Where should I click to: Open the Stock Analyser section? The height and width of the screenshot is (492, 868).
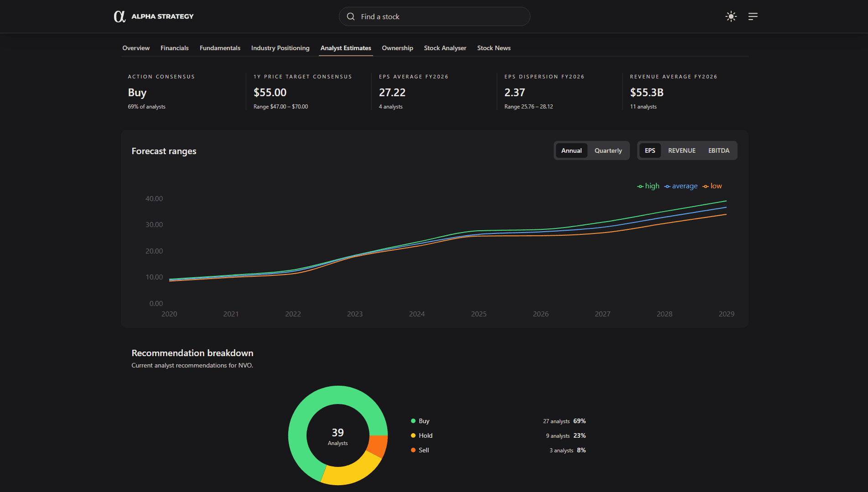(x=445, y=48)
